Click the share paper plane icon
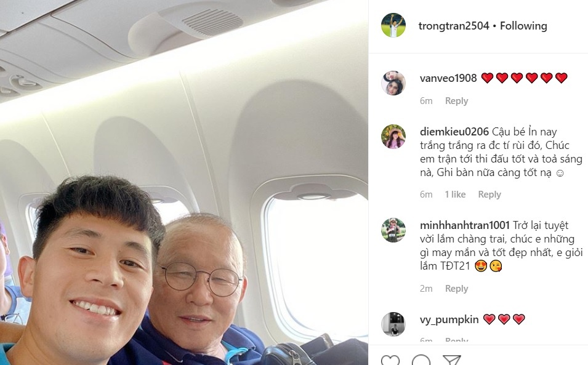 tap(451, 360)
